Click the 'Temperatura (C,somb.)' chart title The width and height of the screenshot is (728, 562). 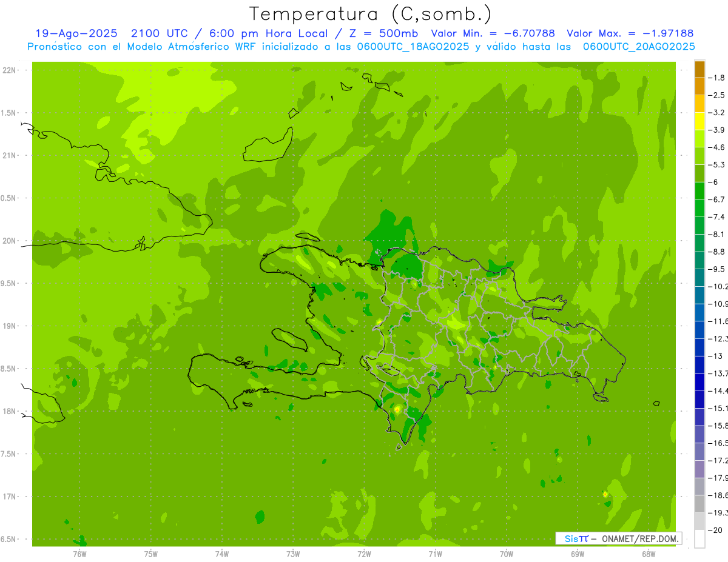coord(371,14)
